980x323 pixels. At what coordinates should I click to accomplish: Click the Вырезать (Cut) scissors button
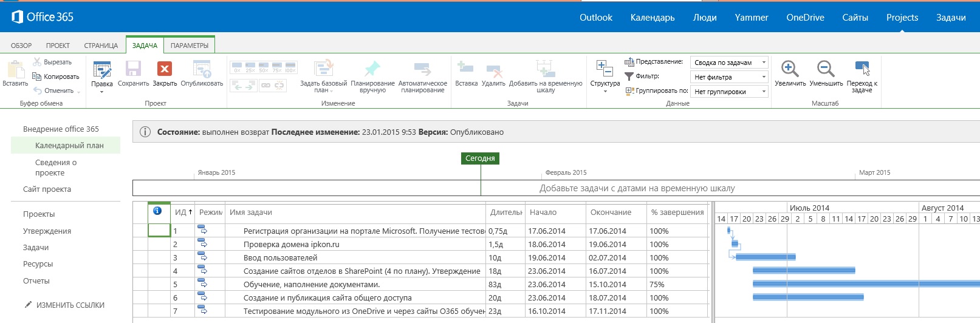pyautogui.click(x=52, y=62)
